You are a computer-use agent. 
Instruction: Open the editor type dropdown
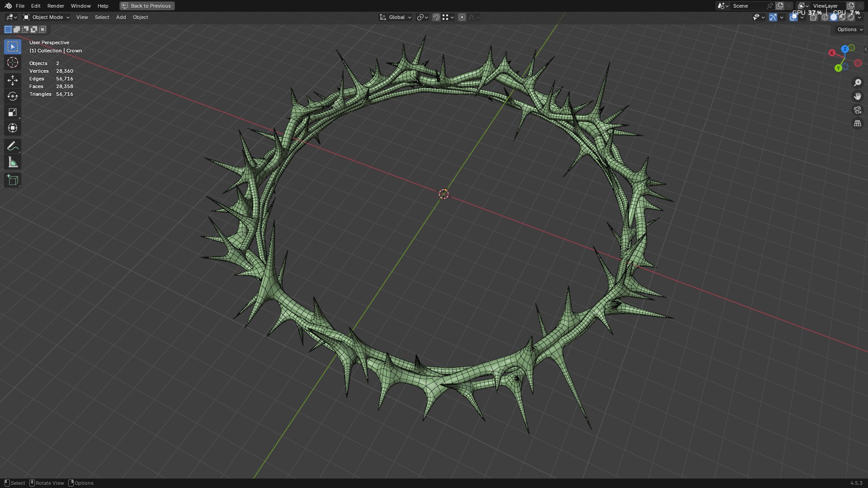pyautogui.click(x=11, y=17)
